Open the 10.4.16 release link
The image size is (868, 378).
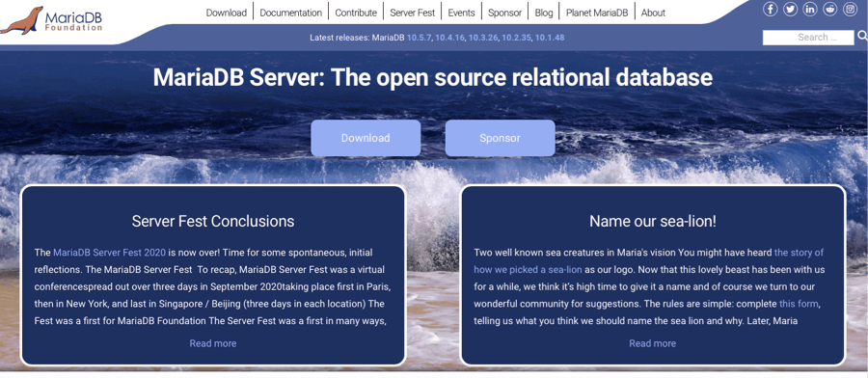click(450, 38)
